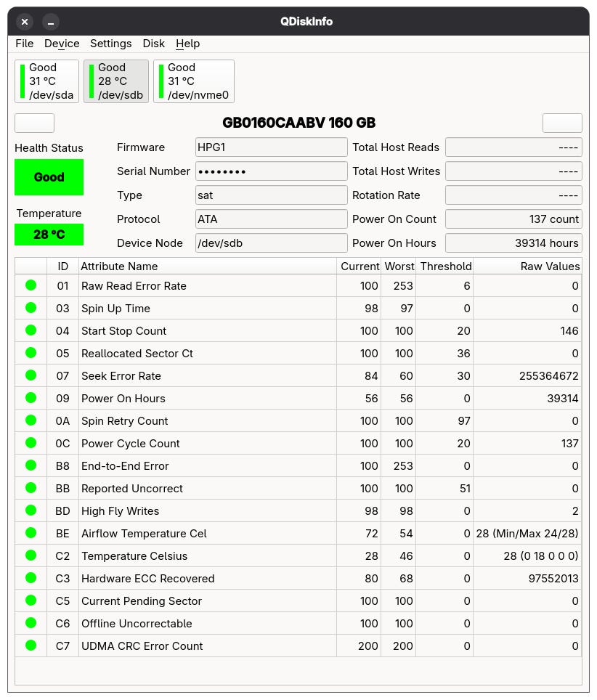The image size is (597, 700).
Task: Select the Seek Error Rate raw value 255364672
Action: click(549, 376)
